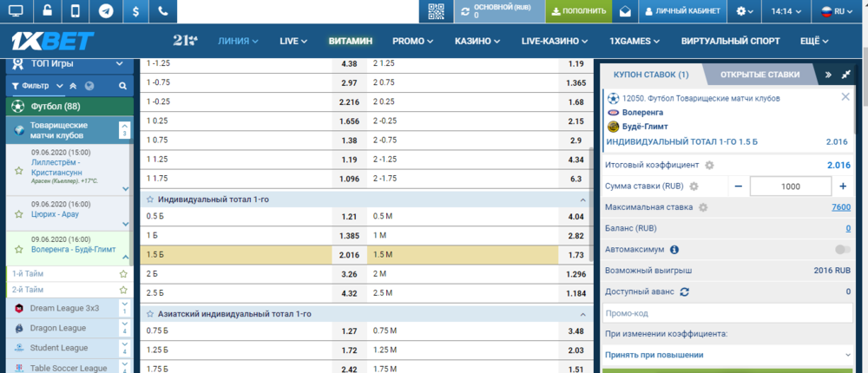The height and width of the screenshot is (373, 868).
Task: Click the envelope messages icon
Action: point(625,11)
